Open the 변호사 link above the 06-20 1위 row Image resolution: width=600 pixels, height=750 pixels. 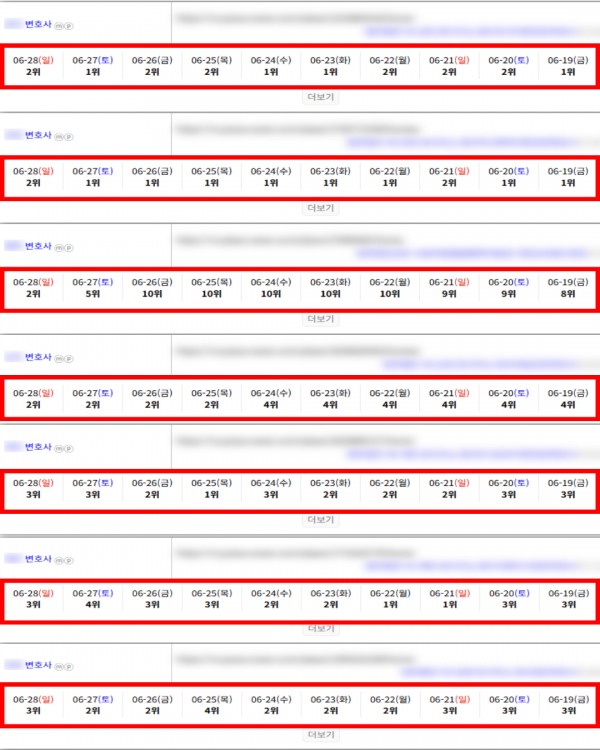tap(38, 135)
